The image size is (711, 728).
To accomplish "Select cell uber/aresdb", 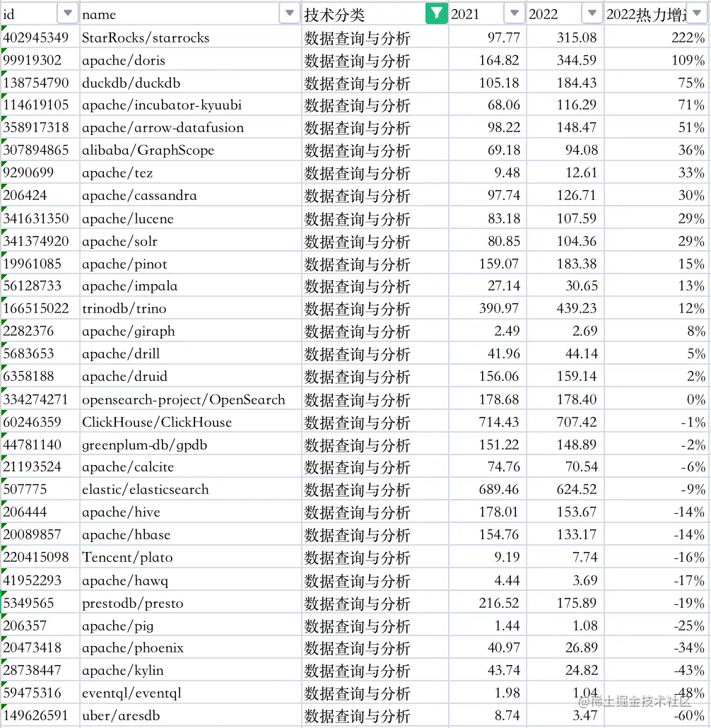I will [190, 715].
